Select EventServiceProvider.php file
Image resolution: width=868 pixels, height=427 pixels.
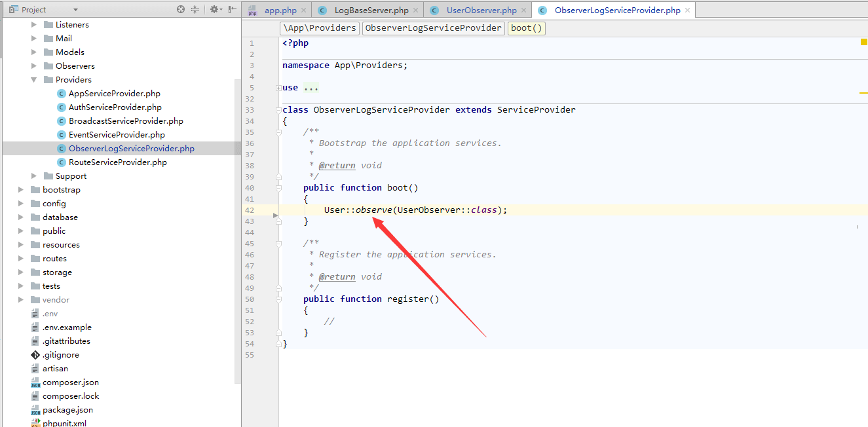tap(117, 134)
